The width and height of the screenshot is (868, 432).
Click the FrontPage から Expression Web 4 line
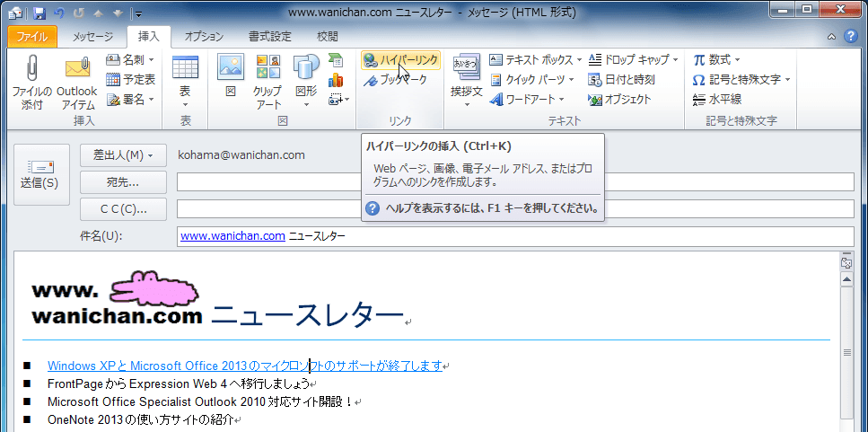point(179,384)
